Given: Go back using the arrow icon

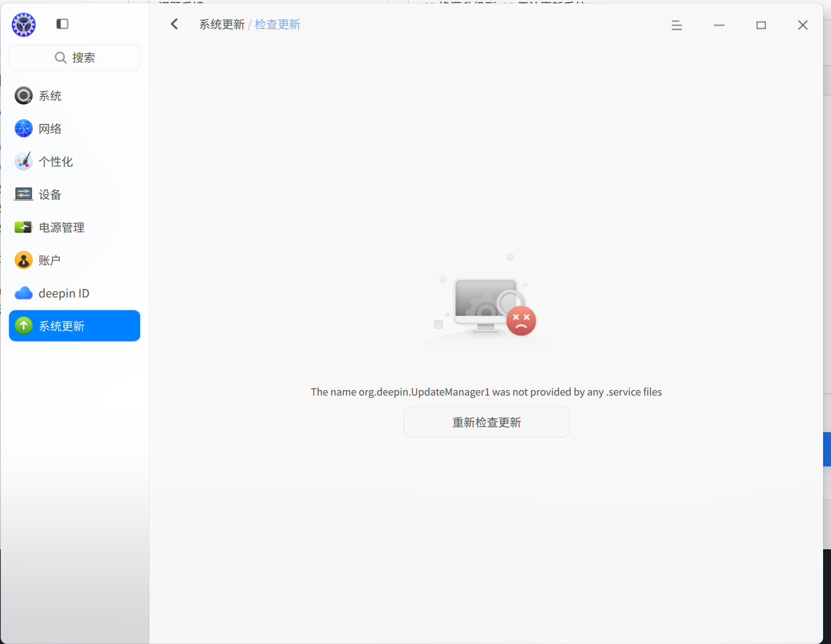Looking at the screenshot, I should point(174,24).
